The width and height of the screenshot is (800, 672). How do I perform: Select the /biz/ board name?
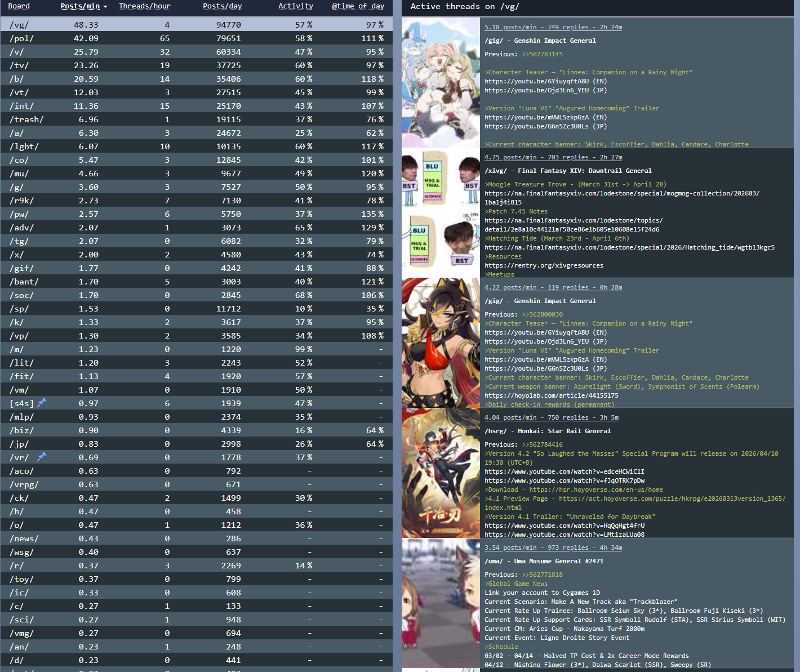21,430
